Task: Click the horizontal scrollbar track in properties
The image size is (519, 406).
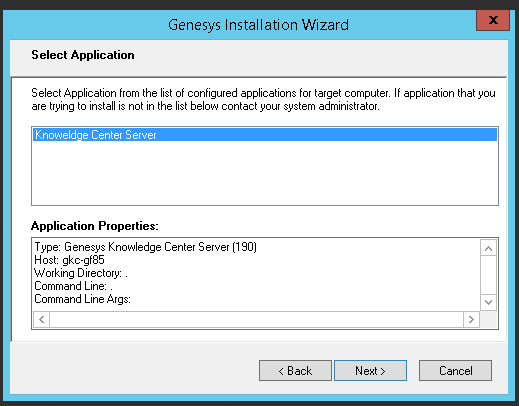Action: tap(256, 320)
